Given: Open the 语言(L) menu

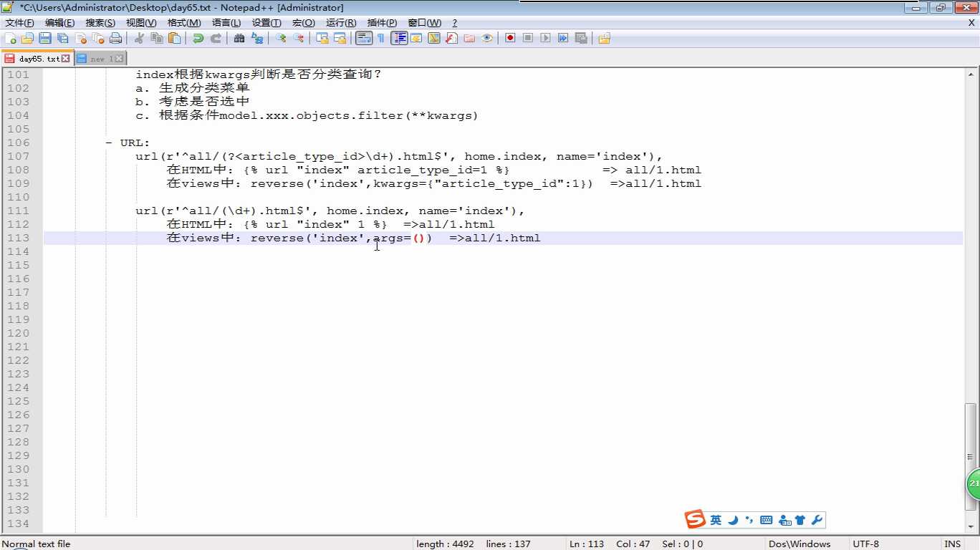Looking at the screenshot, I should [226, 23].
